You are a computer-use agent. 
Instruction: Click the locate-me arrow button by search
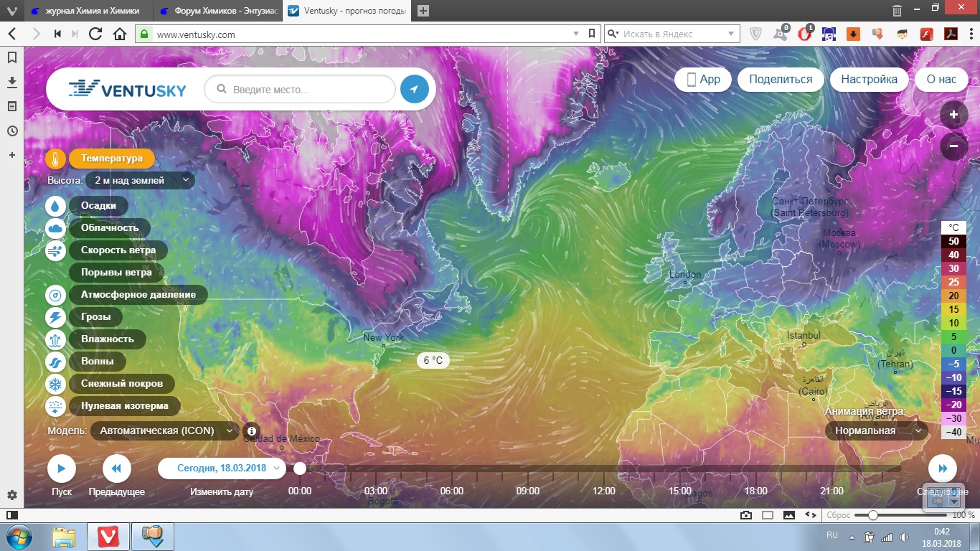pyautogui.click(x=414, y=90)
